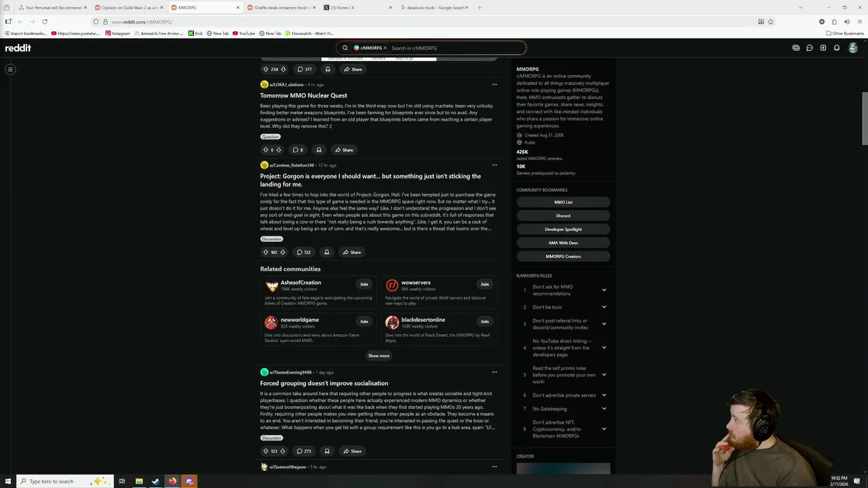Screen dimensions: 868x488
Task: Downvote the Project: Gorgon post
Action: click(282, 252)
